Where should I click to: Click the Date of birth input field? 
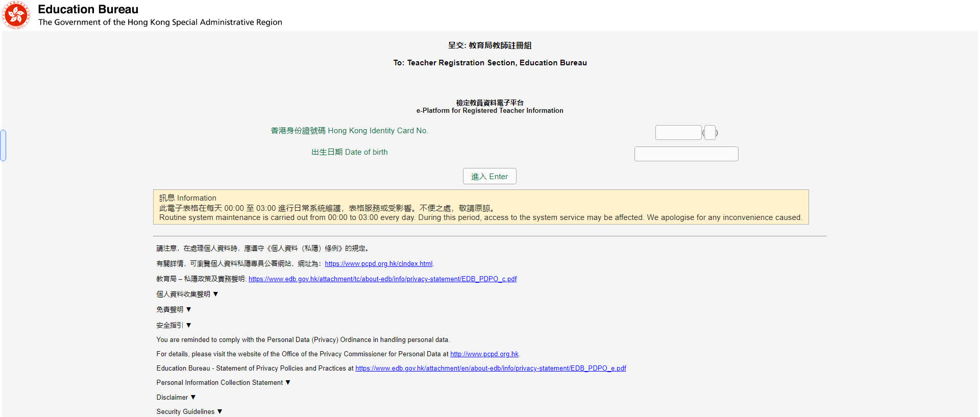(x=686, y=154)
